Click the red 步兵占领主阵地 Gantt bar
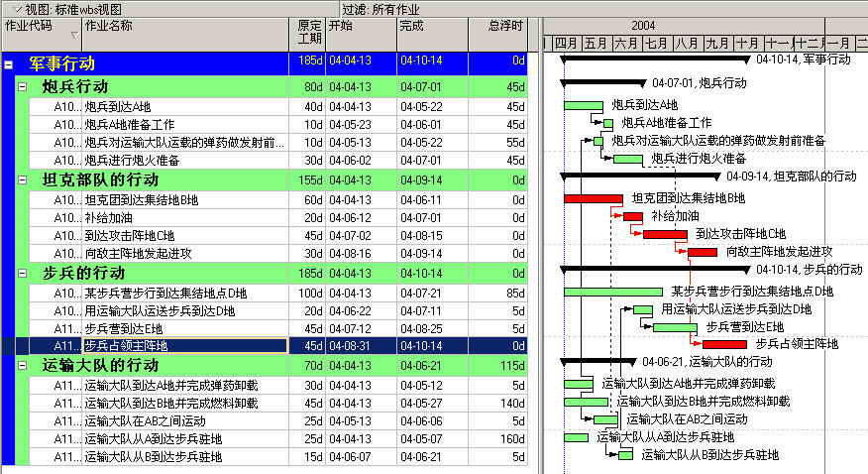868x474 pixels. [x=723, y=344]
